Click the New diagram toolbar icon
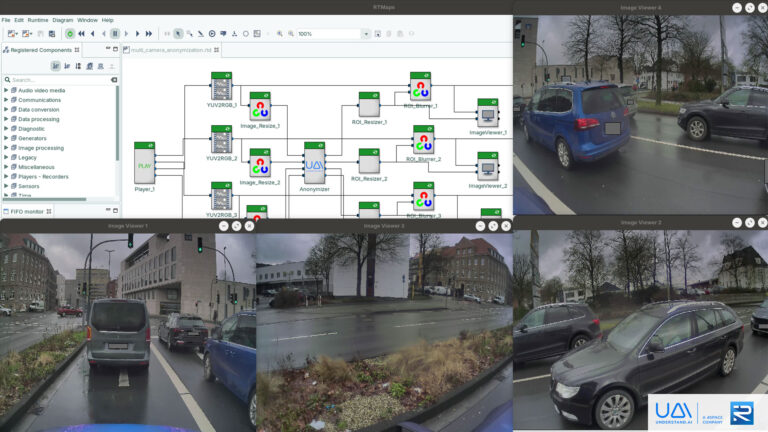The width and height of the screenshot is (768, 432). point(13,34)
